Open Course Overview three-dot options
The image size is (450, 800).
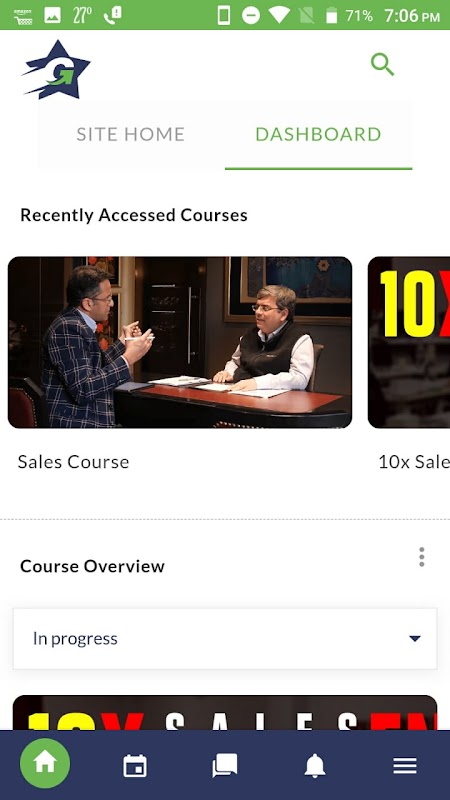(x=421, y=557)
